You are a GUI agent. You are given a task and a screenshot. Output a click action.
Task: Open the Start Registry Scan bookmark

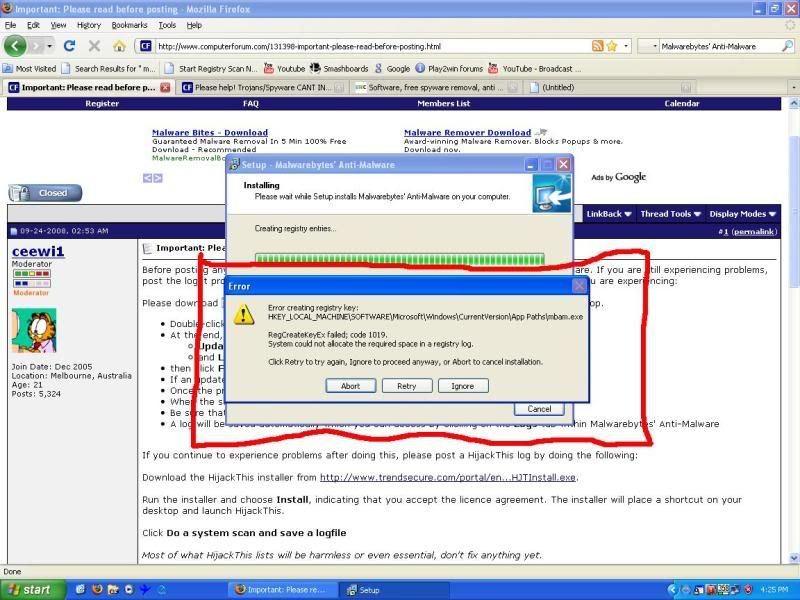pyautogui.click(x=211, y=68)
